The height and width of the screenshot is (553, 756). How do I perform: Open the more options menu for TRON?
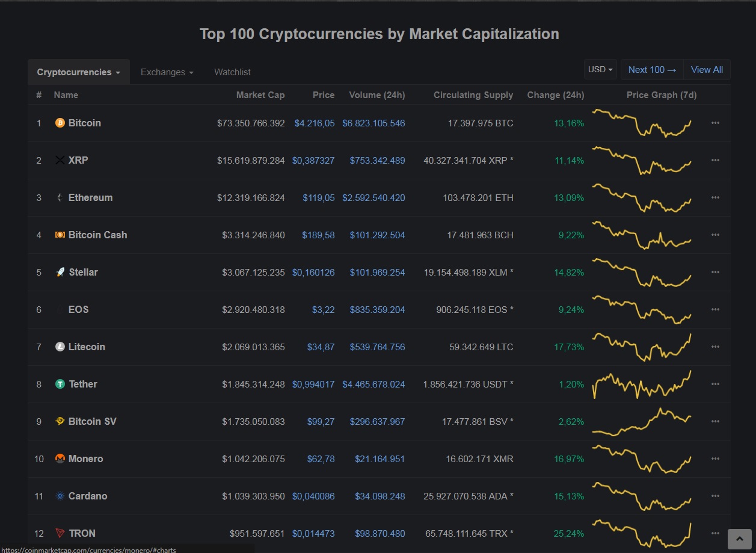(x=715, y=533)
